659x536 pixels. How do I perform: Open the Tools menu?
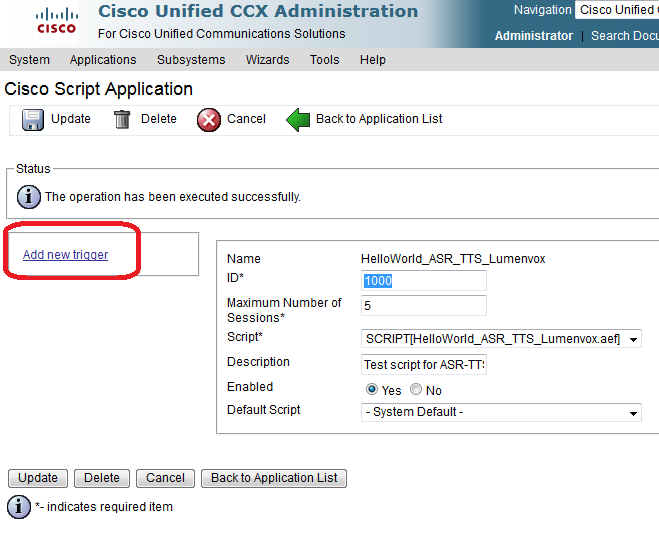pos(324,60)
